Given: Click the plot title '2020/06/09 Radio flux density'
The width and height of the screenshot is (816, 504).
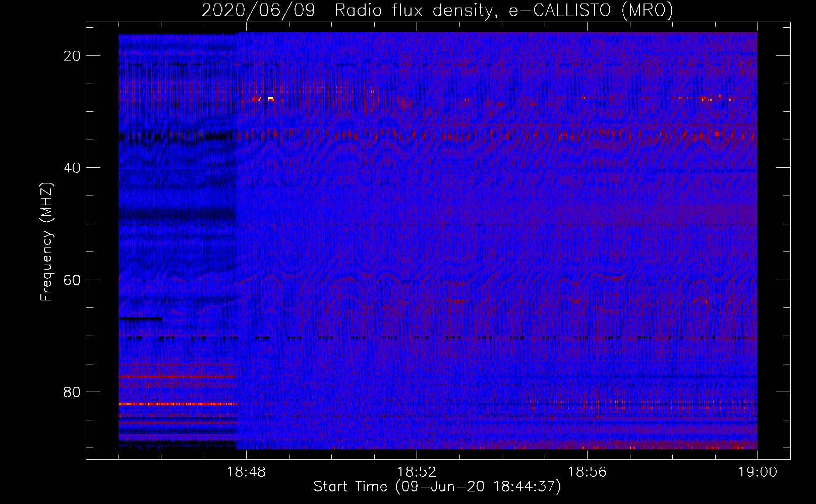Looking at the screenshot, I should (x=346, y=10).
